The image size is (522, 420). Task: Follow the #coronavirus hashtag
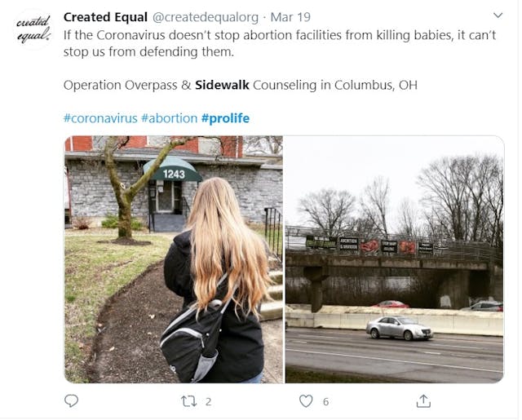click(x=100, y=118)
